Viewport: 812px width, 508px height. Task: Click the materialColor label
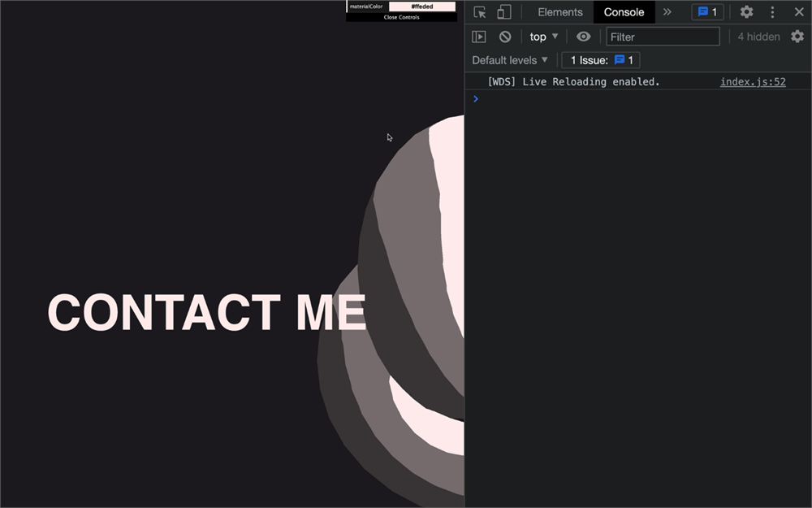(366, 7)
